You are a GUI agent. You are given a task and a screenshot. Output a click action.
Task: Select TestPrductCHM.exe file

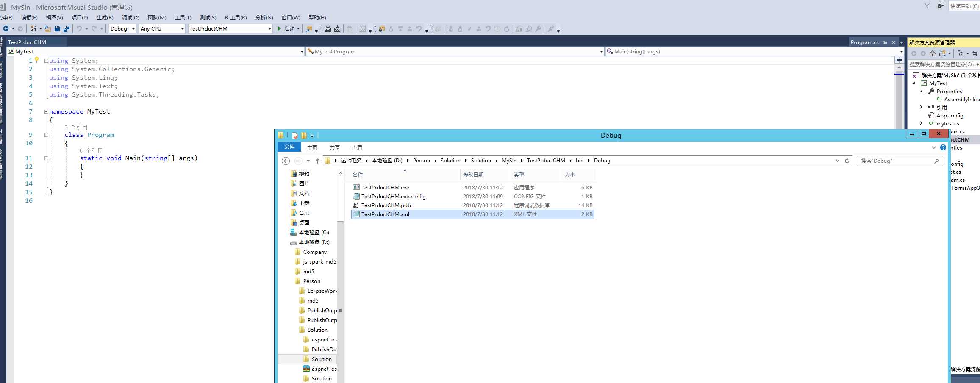[473, 188]
